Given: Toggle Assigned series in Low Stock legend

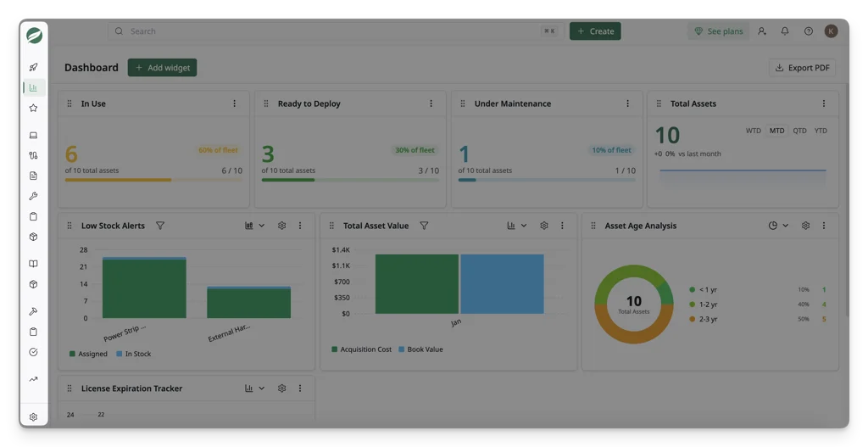Looking at the screenshot, I should tap(88, 354).
